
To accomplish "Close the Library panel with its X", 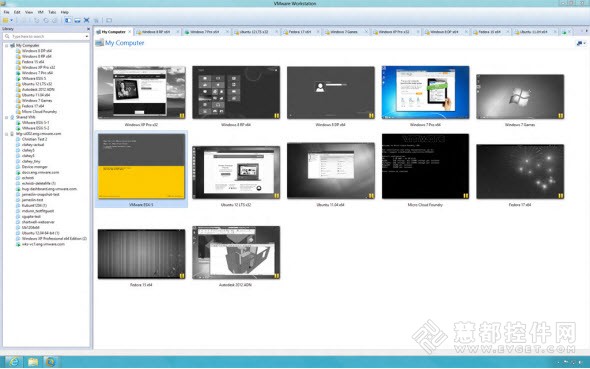I will (x=88, y=29).
